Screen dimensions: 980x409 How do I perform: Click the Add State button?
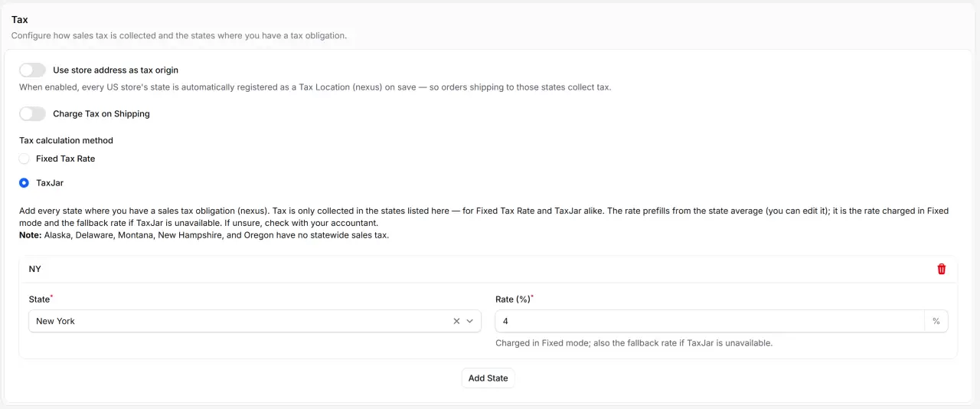(x=488, y=378)
